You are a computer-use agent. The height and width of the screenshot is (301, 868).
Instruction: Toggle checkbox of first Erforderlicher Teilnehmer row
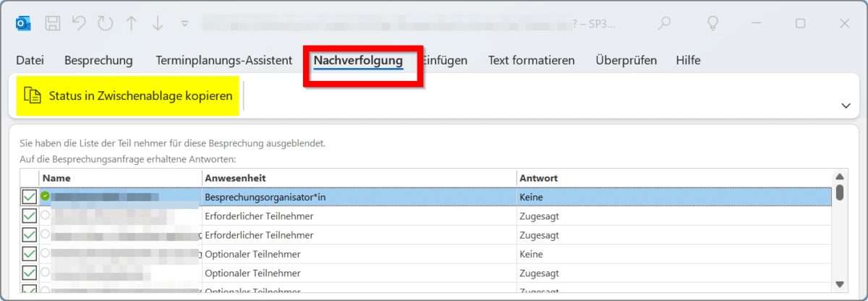click(x=29, y=216)
